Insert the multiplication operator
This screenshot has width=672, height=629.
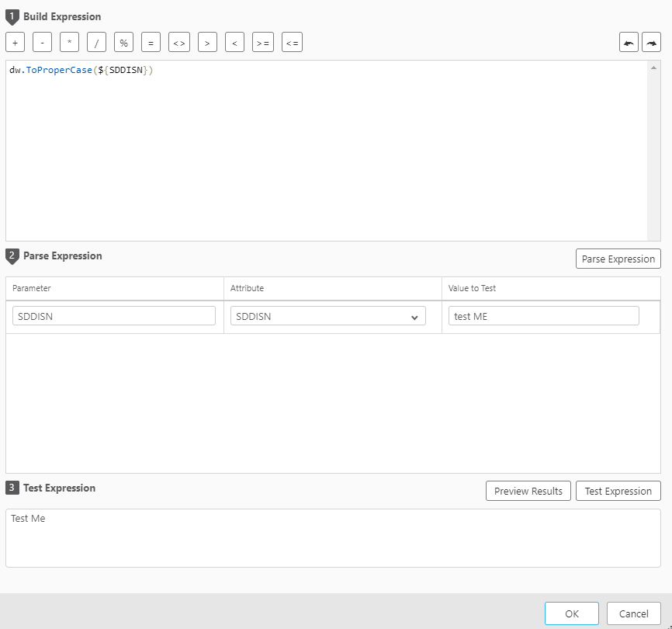(69, 42)
